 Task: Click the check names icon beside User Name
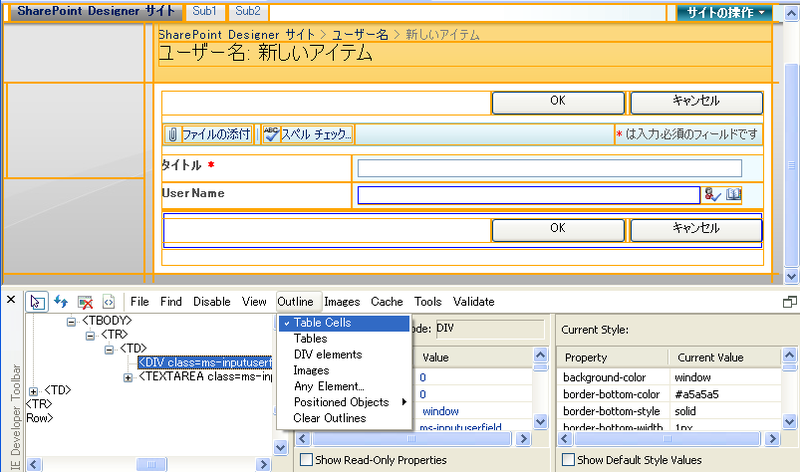click(712, 194)
